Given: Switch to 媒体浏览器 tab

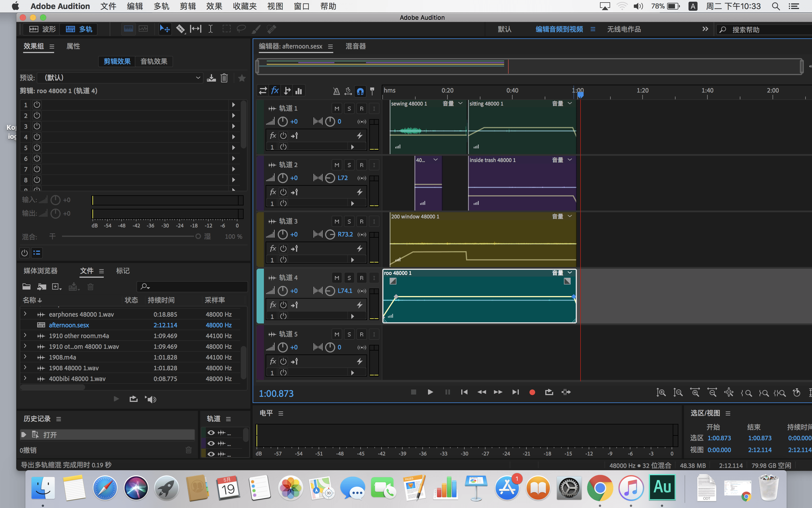Looking at the screenshot, I should [41, 271].
